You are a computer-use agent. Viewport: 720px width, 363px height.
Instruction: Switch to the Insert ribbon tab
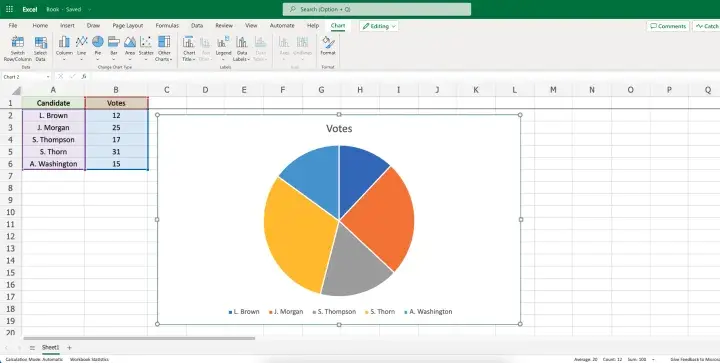(67, 26)
